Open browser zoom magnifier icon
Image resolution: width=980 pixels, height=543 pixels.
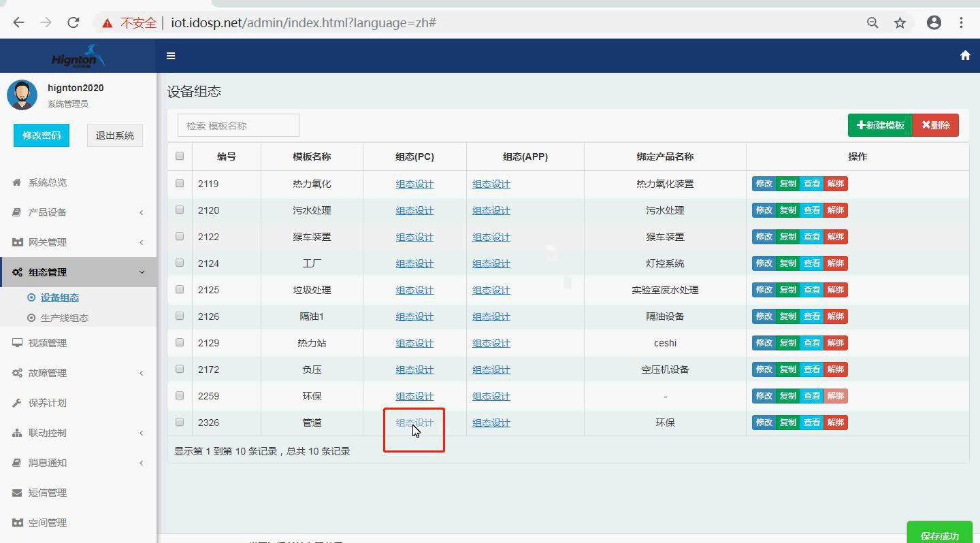click(872, 23)
